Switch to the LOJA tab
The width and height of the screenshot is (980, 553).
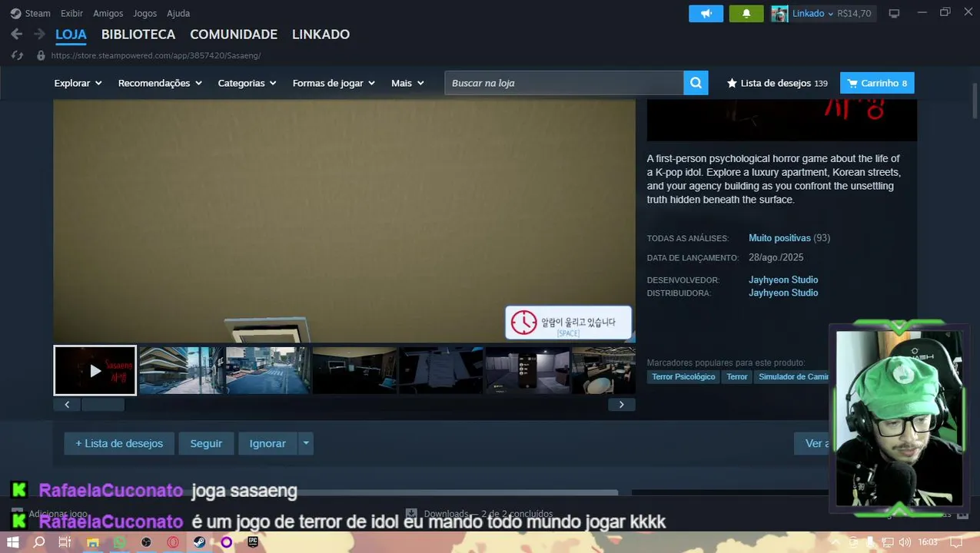point(71,35)
